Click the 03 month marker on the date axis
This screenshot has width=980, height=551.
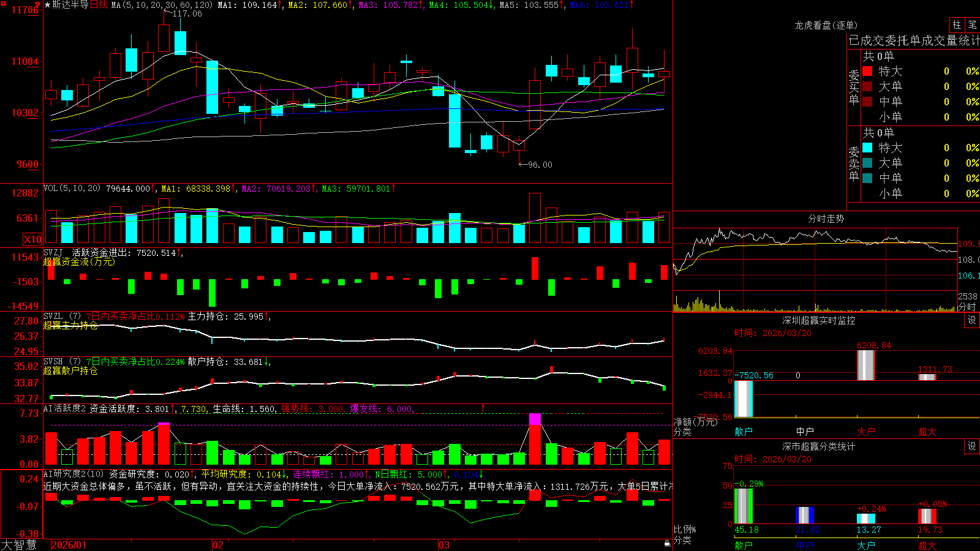tap(444, 545)
